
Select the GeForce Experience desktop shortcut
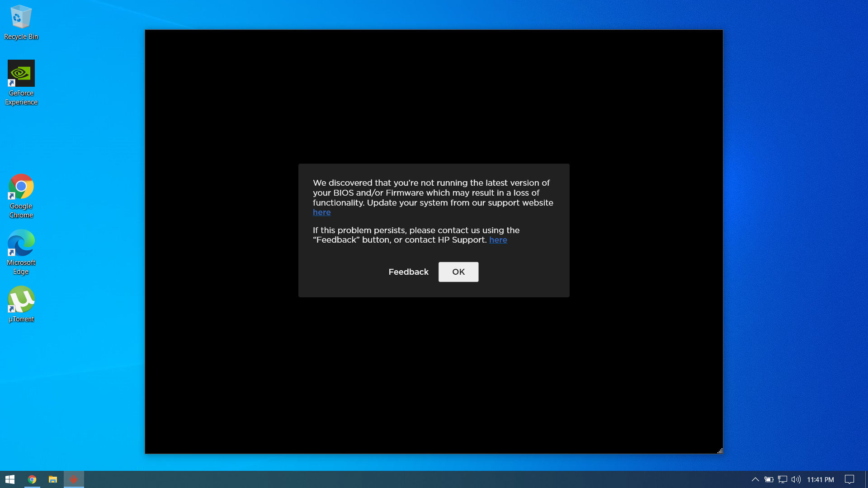pos(21,83)
